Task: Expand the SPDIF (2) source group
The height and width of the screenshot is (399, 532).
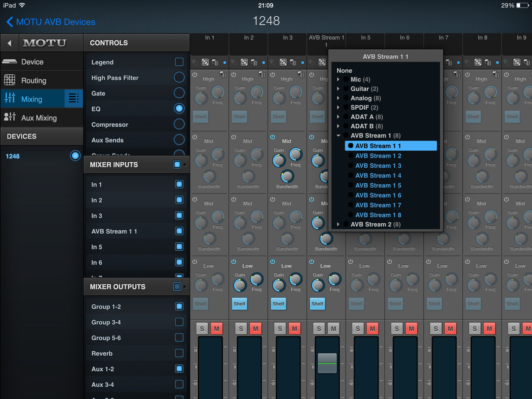Action: tap(338, 107)
